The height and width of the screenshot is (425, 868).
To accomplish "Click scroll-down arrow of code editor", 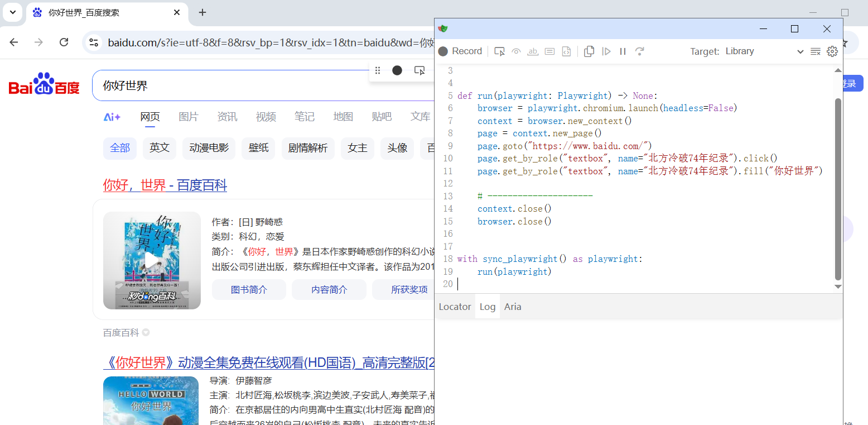I will coord(838,286).
